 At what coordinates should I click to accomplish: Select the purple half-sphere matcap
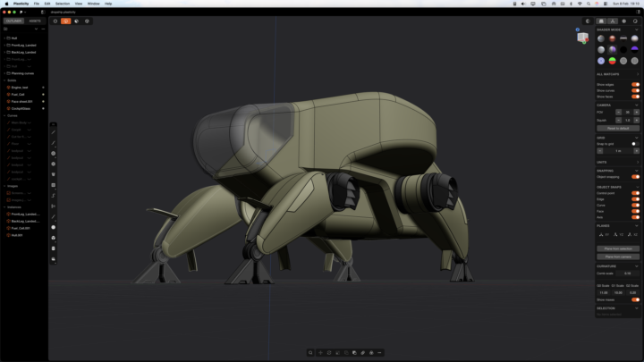point(634,50)
